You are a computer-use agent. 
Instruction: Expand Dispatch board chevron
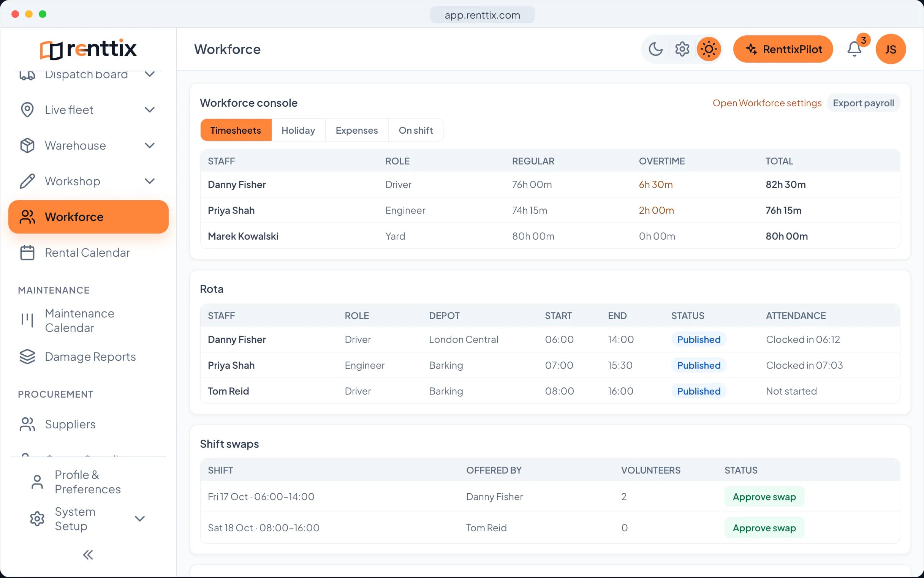click(x=150, y=74)
